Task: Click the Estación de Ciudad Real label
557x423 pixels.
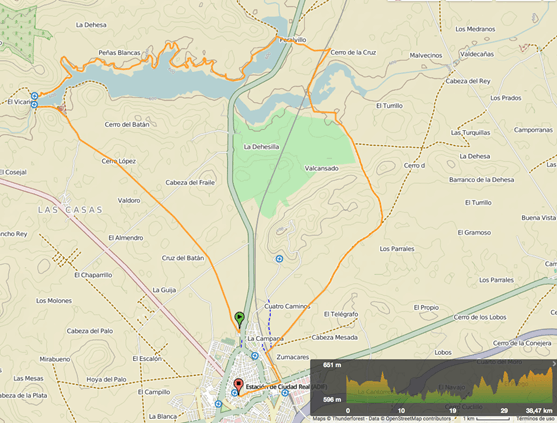Action: tap(278, 386)
